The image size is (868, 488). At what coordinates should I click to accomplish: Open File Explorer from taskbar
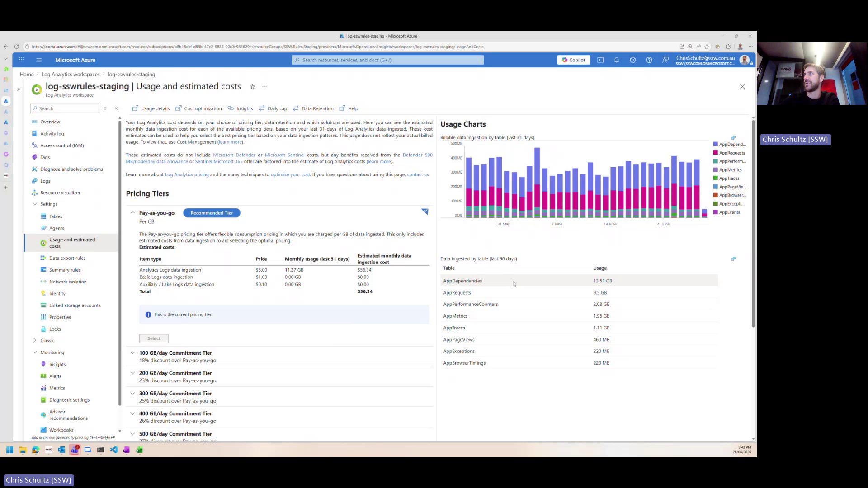pos(23,450)
